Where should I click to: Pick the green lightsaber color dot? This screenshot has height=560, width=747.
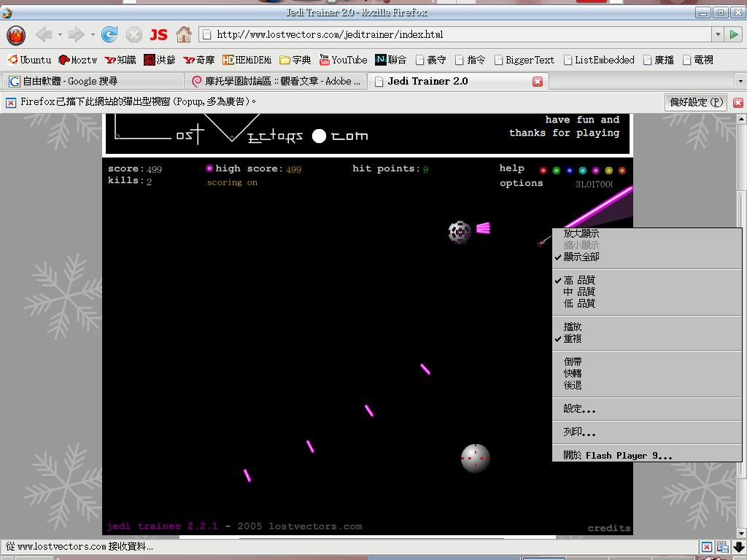[x=556, y=171]
